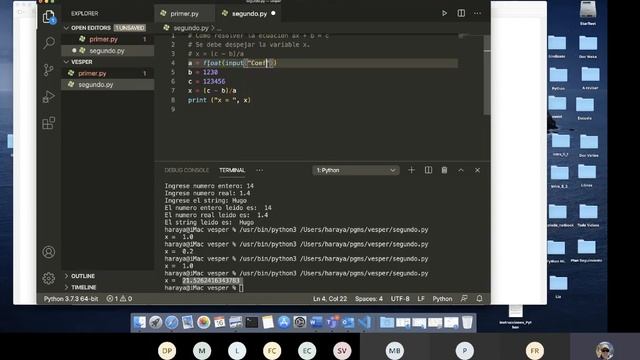Open the Extensions view
Screen dimensions: 640x360
pos(49,123)
